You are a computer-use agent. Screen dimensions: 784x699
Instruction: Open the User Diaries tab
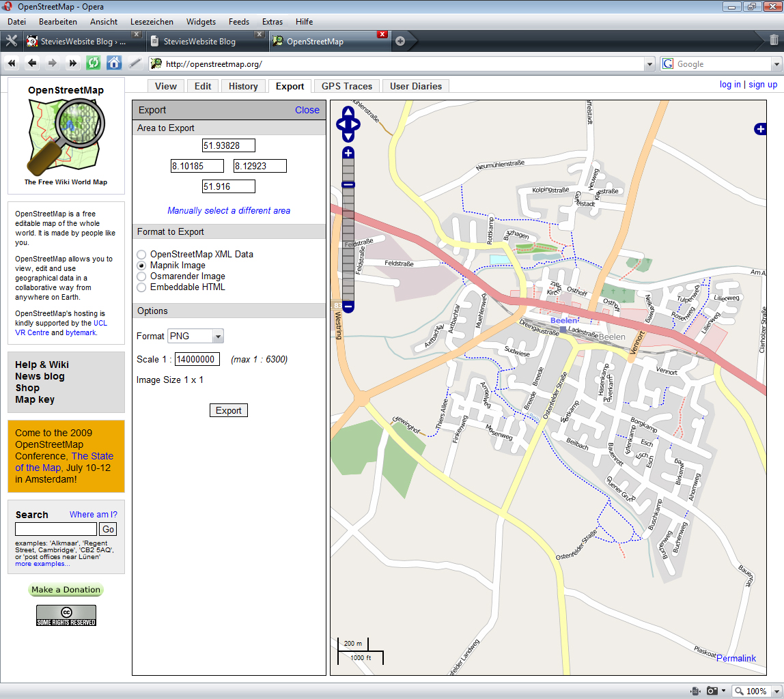pyautogui.click(x=416, y=86)
